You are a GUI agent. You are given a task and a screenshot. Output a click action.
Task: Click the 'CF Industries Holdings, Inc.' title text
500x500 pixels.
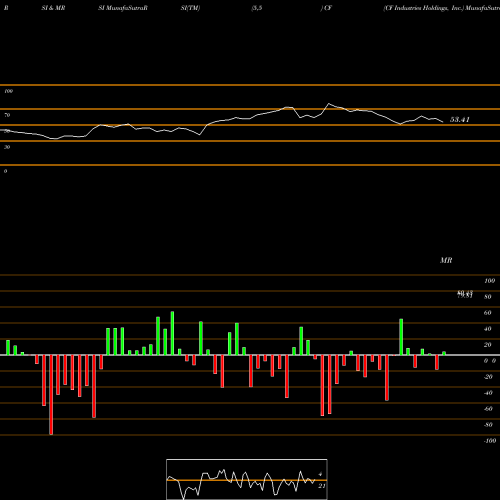pyautogui.click(x=423, y=8)
